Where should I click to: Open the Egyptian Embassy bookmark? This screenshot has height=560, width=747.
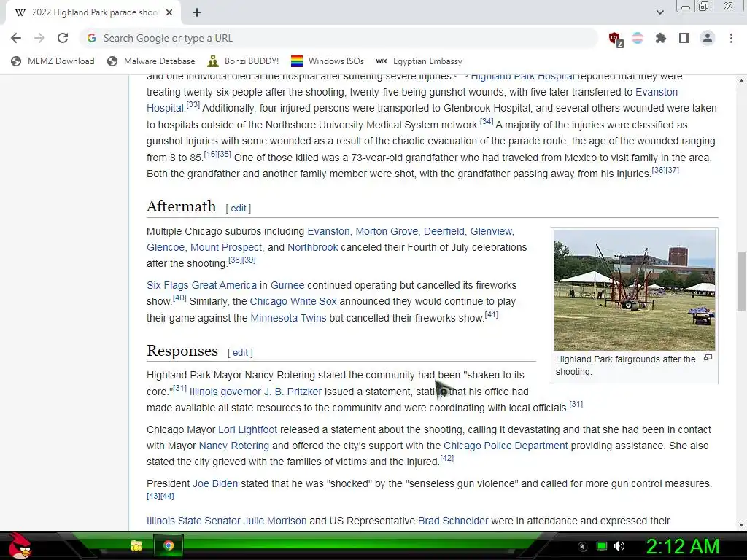tap(419, 61)
